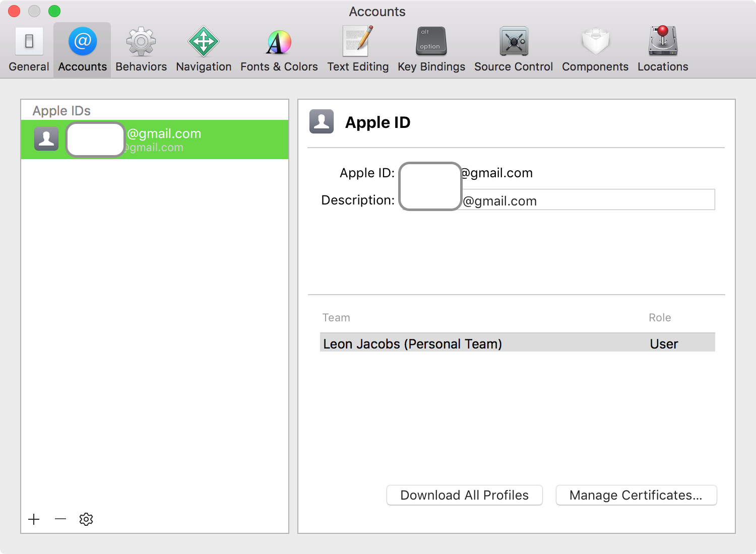Click inside the Description text field

[605, 200]
